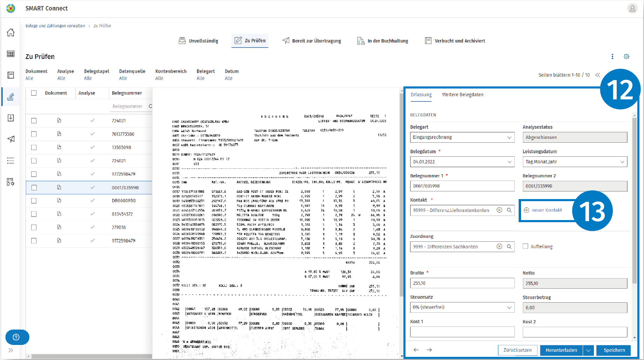Click the invoice preview vertical scrollbar
644x360 pixels.
[401, 195]
